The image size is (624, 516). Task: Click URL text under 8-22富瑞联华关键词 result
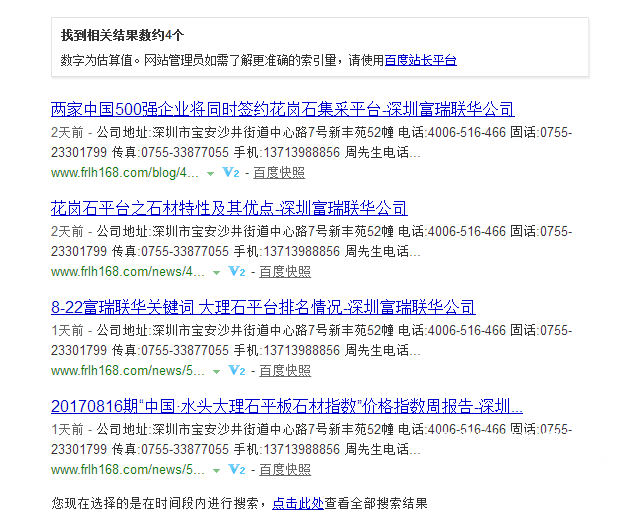click(128, 371)
